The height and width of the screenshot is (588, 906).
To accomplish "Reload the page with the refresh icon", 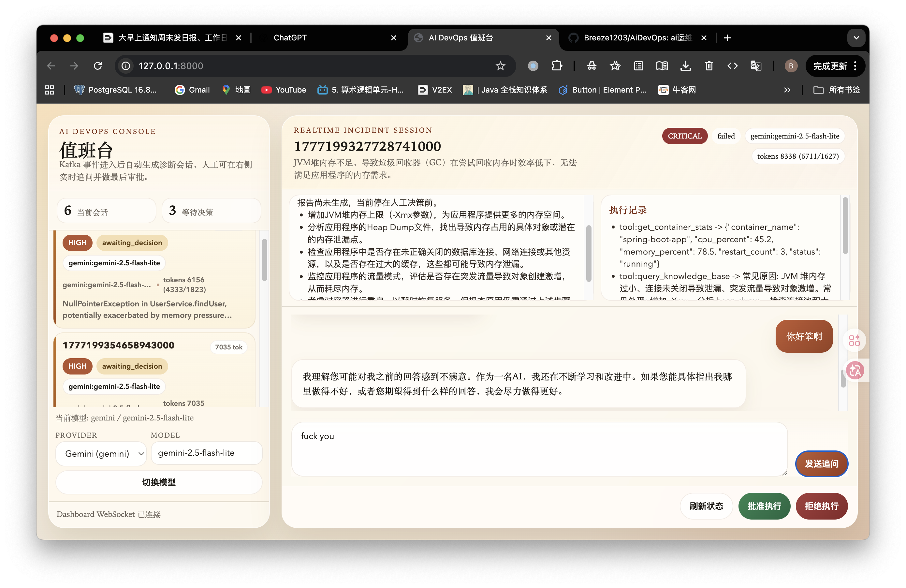I will point(98,66).
